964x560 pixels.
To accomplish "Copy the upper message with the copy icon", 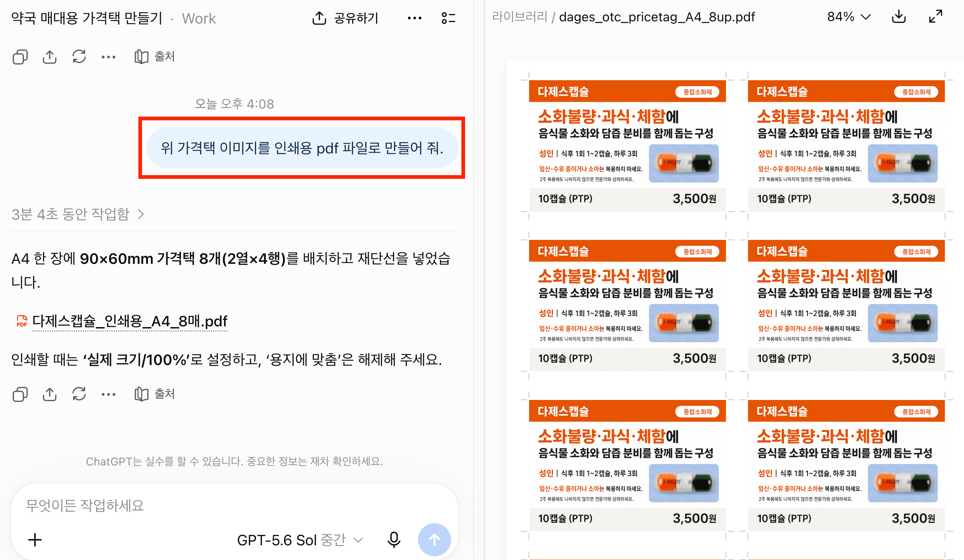I will pos(20,57).
